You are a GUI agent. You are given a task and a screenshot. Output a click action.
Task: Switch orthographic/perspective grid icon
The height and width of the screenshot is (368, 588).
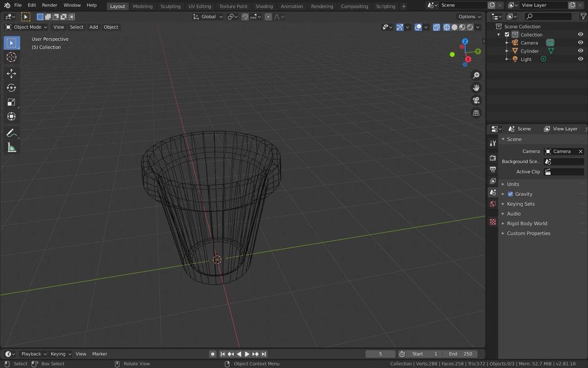tap(476, 113)
